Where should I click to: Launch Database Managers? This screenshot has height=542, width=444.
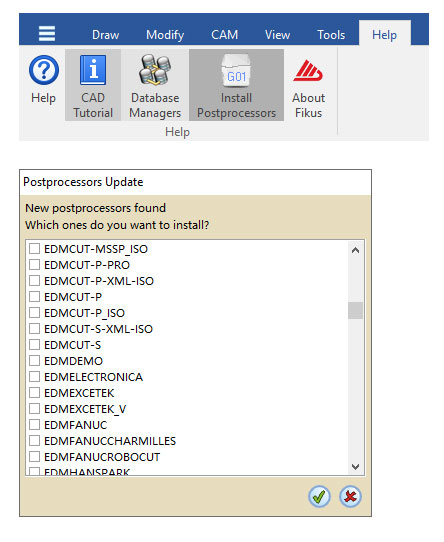(x=155, y=85)
